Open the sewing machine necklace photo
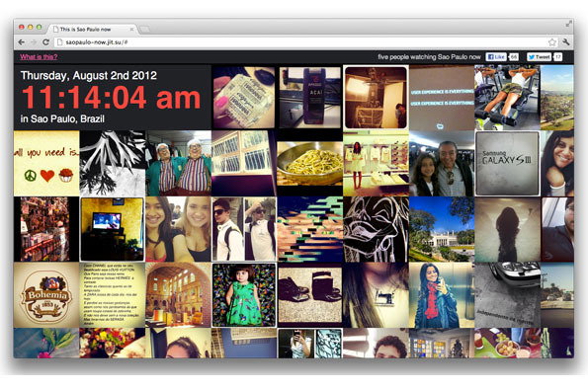 click(376, 295)
